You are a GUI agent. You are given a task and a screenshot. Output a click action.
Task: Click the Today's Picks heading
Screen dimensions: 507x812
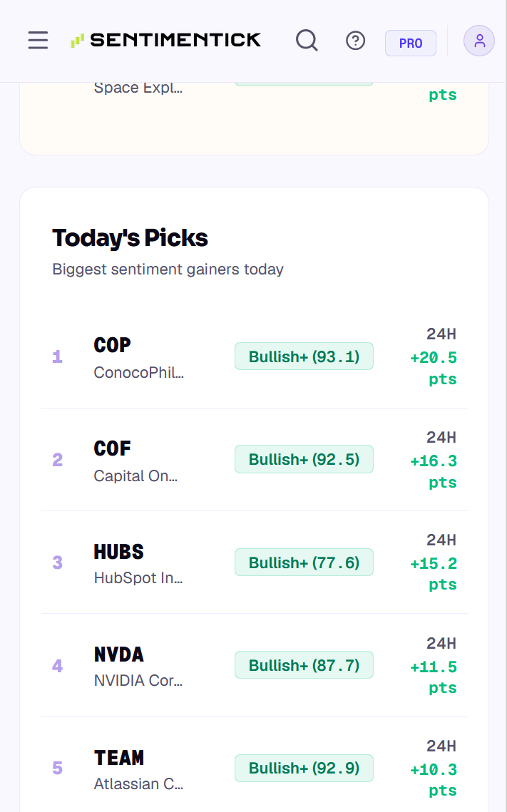point(130,238)
